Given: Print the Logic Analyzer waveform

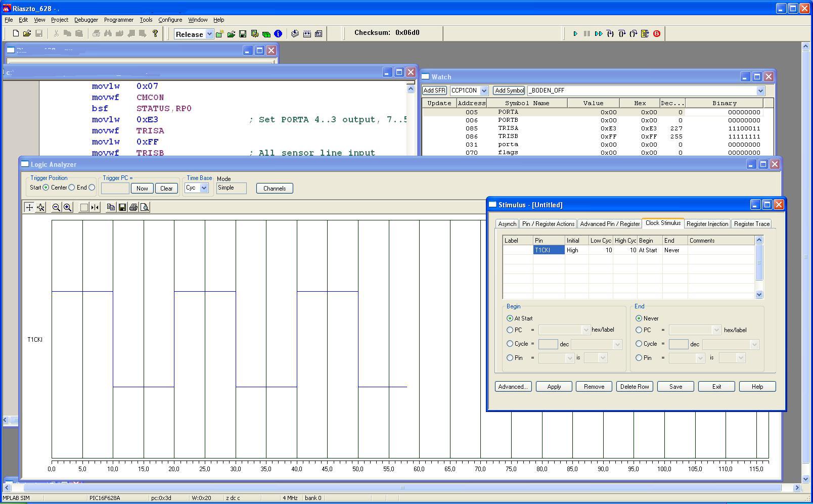Looking at the screenshot, I should point(133,207).
